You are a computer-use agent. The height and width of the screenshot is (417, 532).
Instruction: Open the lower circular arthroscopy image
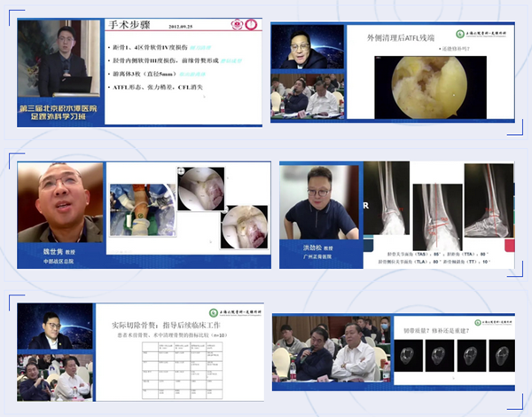click(x=243, y=227)
